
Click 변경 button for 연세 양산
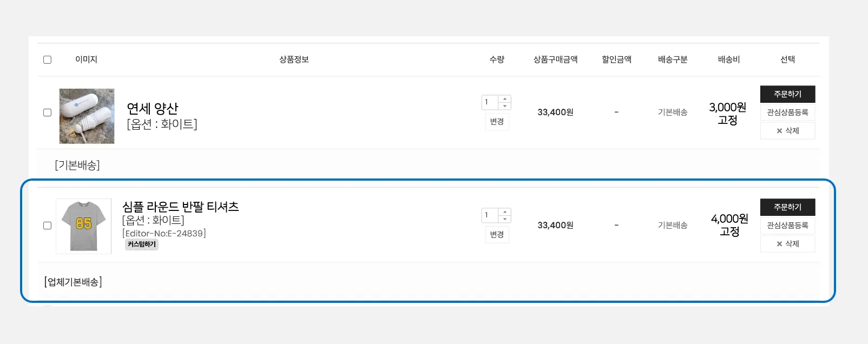(497, 122)
